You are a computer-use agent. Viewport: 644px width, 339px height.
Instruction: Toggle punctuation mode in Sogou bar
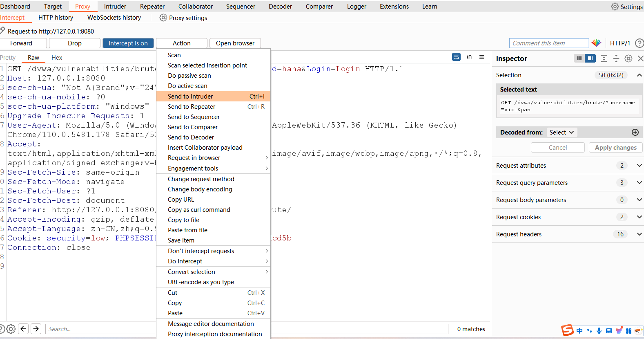pos(589,331)
